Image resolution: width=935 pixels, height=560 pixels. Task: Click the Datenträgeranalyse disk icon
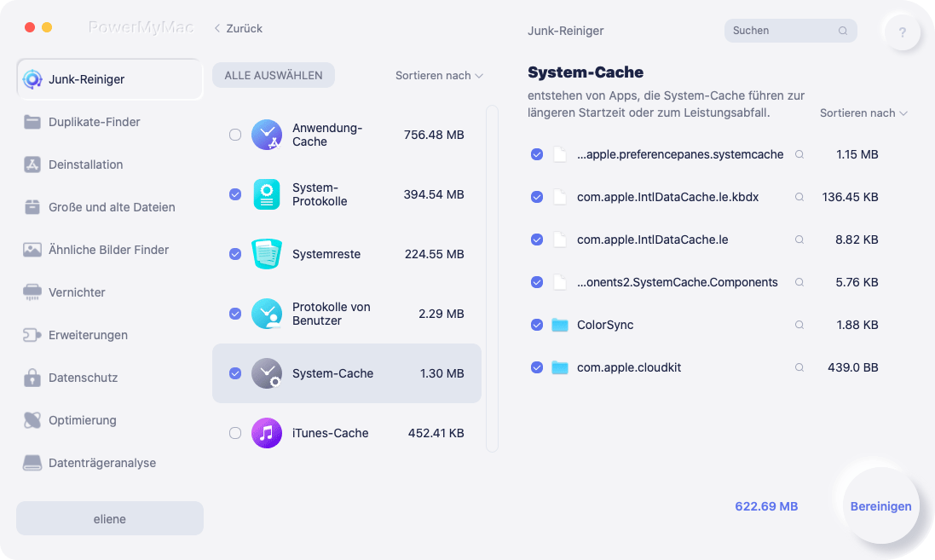[x=32, y=463]
